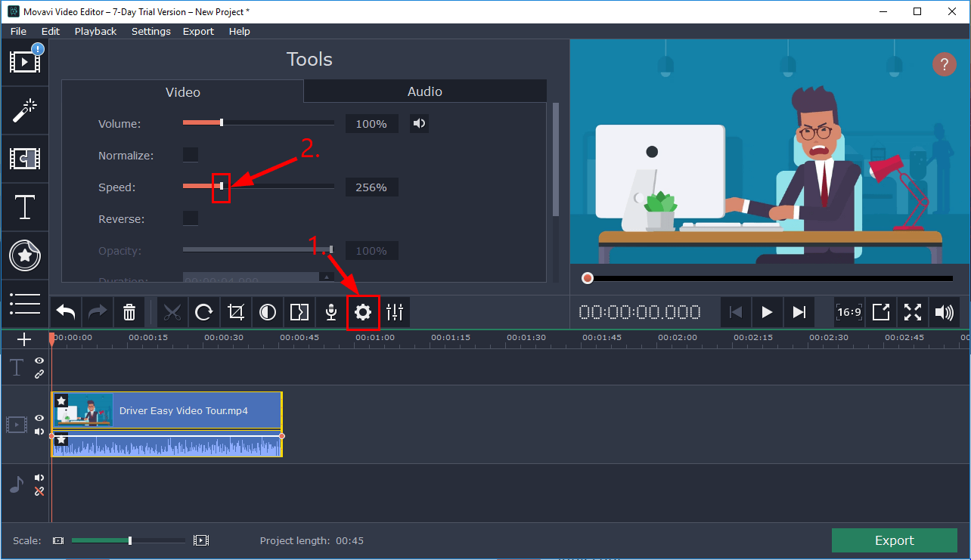This screenshot has height=560, width=971.
Task: Open Clip Properties with the gear icon
Action: (363, 311)
